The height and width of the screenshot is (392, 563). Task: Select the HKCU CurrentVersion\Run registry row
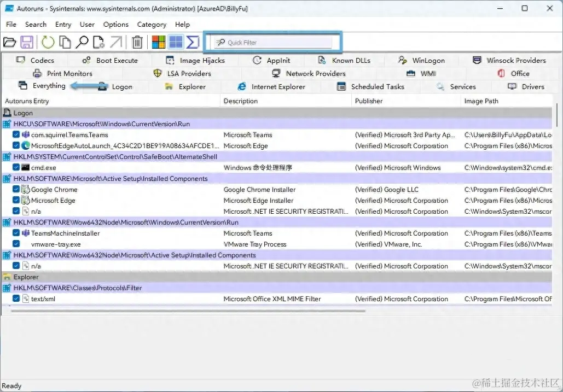pos(277,124)
